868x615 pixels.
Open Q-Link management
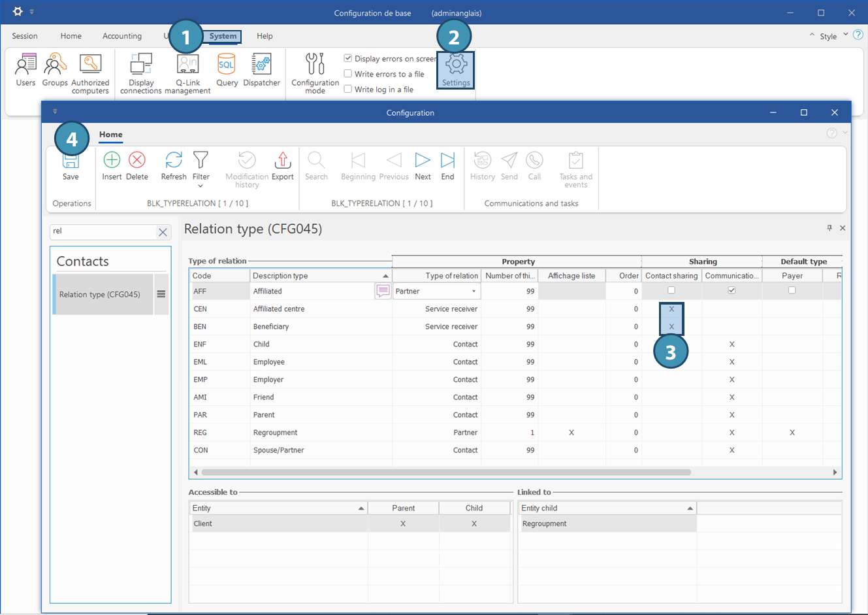click(x=187, y=65)
